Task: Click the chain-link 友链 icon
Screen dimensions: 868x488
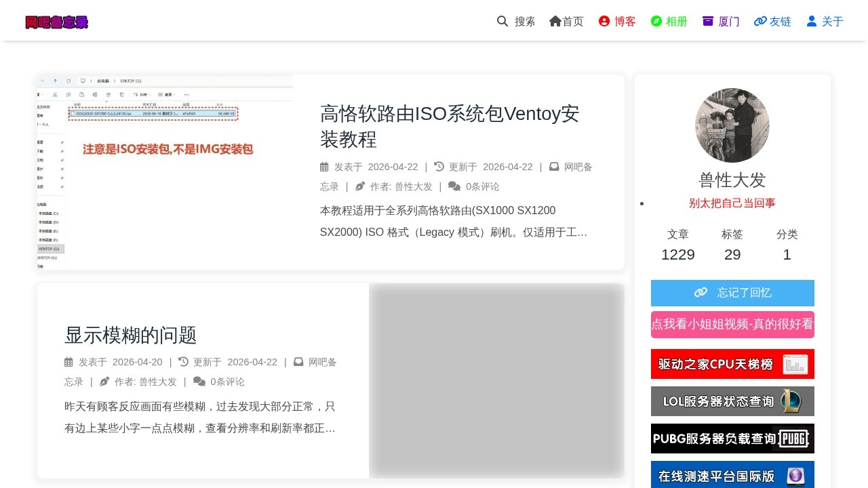Action: (x=759, y=21)
